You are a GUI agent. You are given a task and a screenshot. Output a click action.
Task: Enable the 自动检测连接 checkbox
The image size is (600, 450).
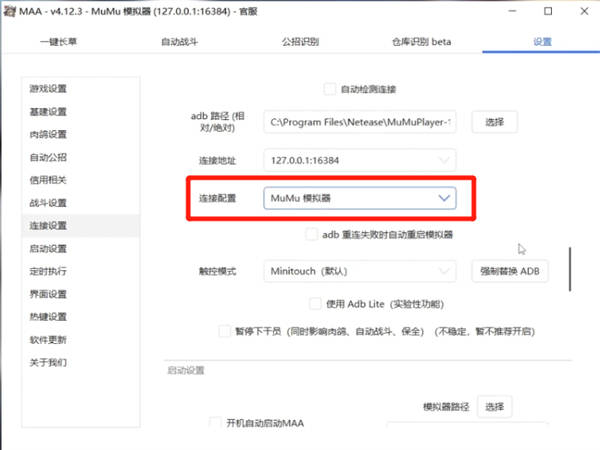point(331,88)
